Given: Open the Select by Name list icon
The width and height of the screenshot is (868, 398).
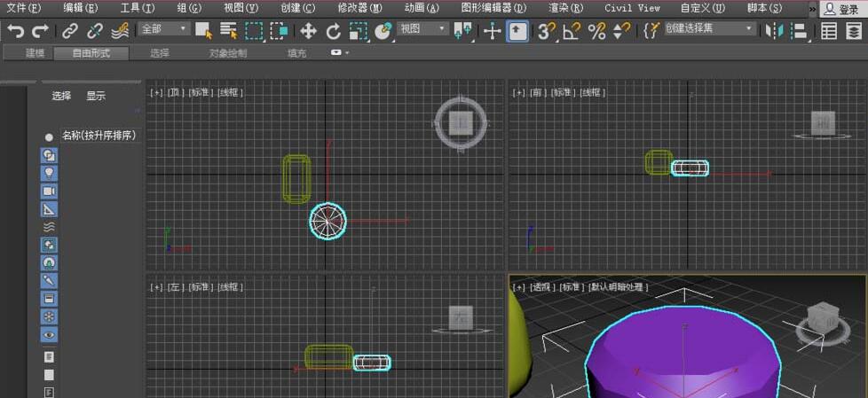Looking at the screenshot, I should [229, 32].
